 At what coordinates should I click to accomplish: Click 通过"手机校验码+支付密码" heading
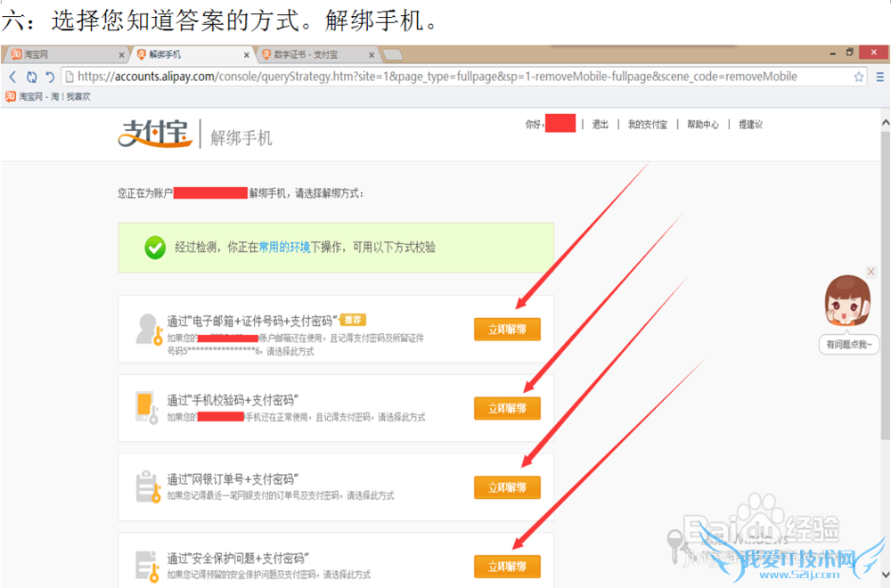click(x=233, y=401)
